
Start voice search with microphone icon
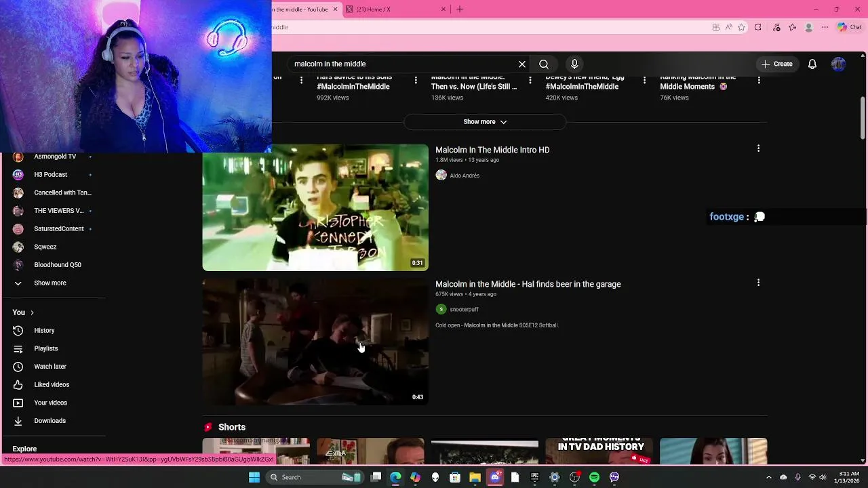click(x=574, y=64)
